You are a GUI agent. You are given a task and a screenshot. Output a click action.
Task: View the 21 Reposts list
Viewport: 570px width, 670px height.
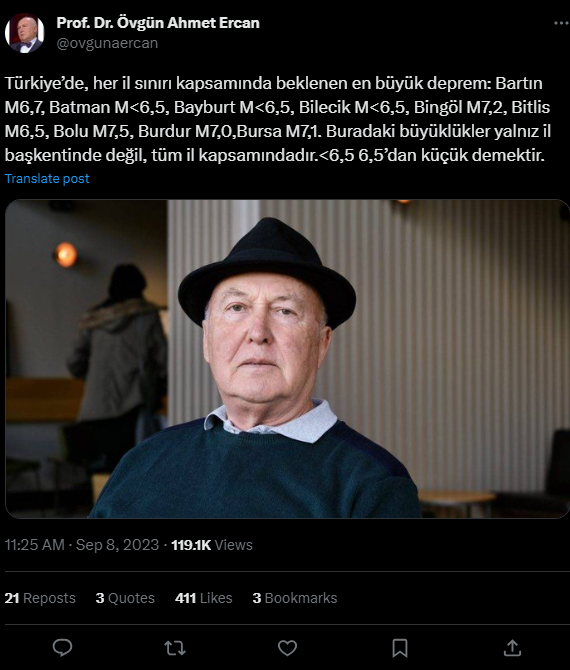[40, 598]
